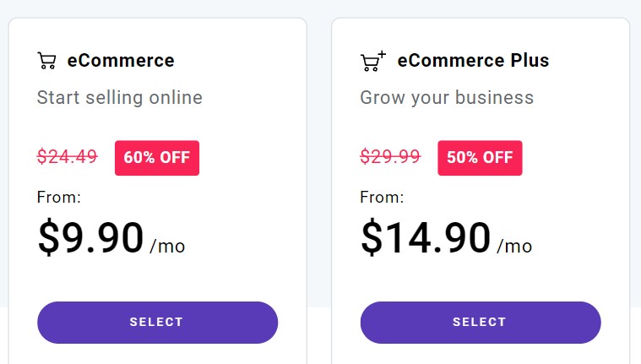This screenshot has height=364, width=641.
Task: Click the From label above $14.90
Action: (382, 197)
